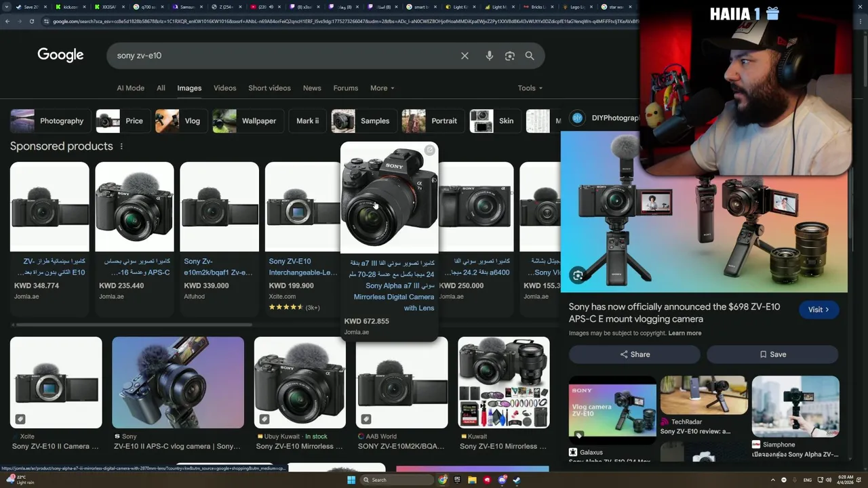Viewport: 868px width, 488px height.
Task: Open the Ubuy Kuwait Sony ZV-E10 Mirrorless result
Action: tap(300, 394)
